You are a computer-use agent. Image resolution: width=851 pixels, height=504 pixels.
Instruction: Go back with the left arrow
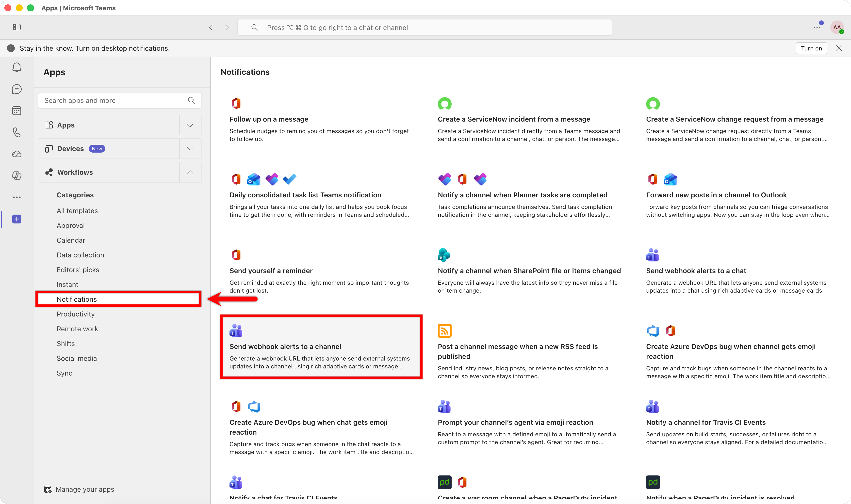pyautogui.click(x=211, y=28)
